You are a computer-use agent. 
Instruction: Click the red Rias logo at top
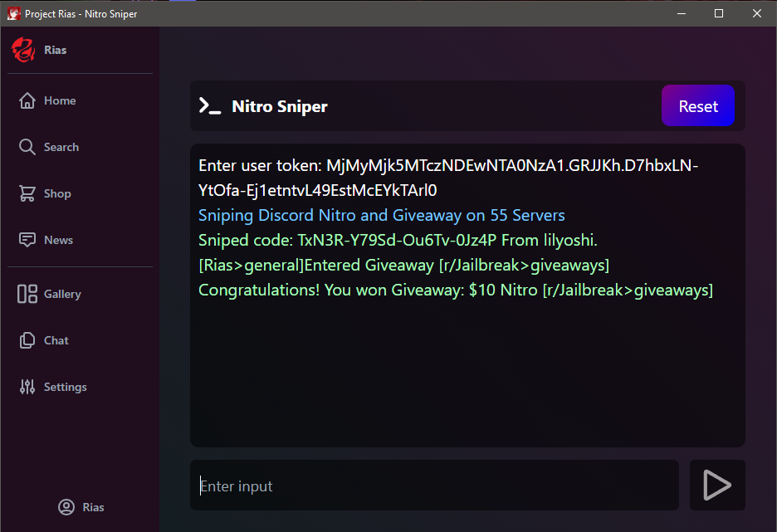pos(22,50)
